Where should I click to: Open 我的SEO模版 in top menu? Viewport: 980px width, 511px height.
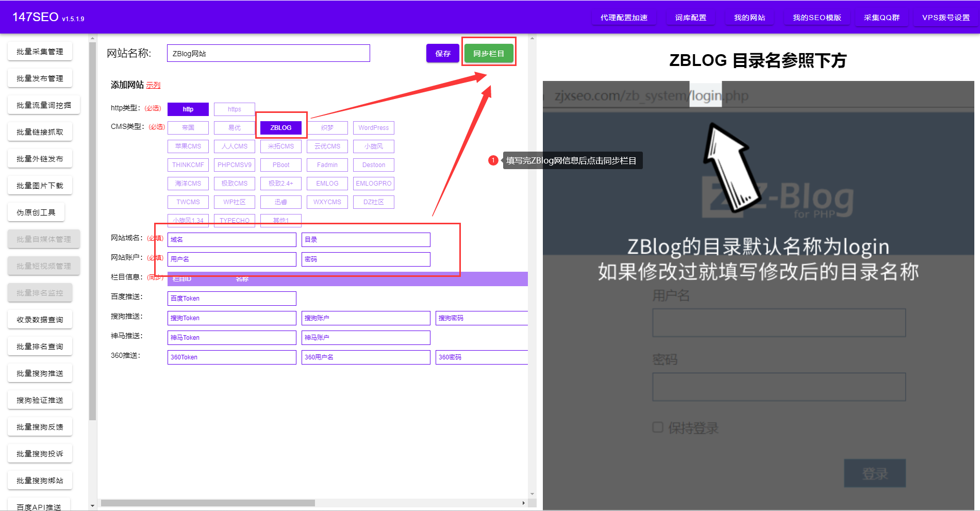click(x=817, y=18)
